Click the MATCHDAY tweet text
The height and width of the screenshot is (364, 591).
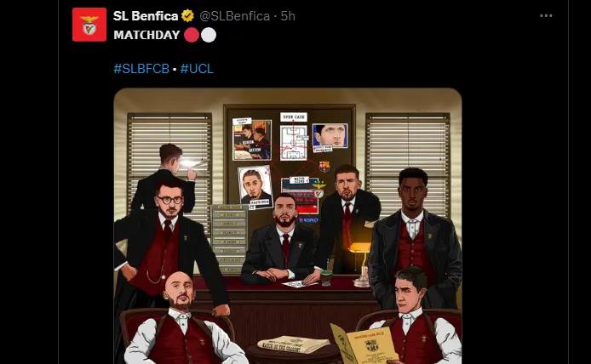(146, 36)
